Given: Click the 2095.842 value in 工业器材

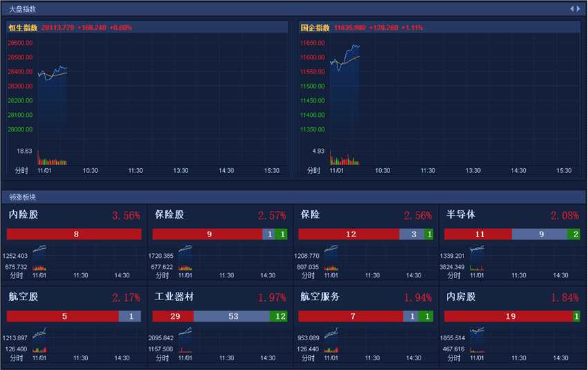Looking at the screenshot, I should point(161,338).
